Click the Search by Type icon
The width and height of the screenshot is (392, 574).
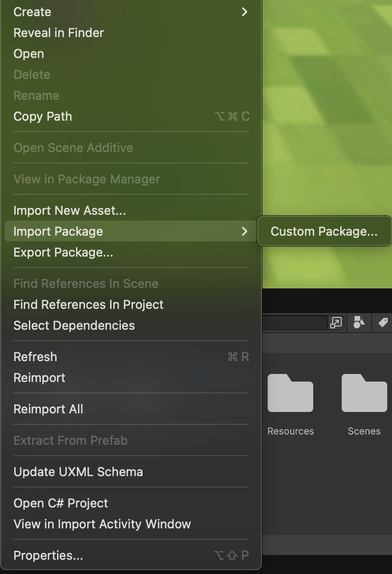point(359,323)
